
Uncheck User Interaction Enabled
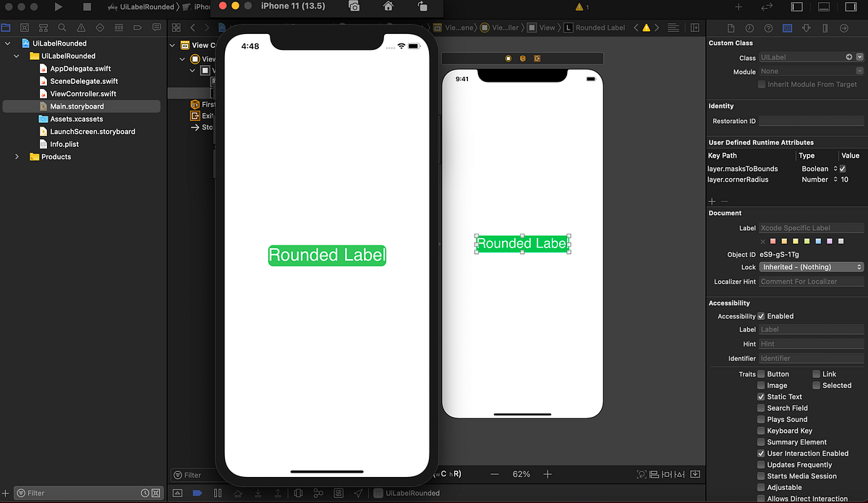click(762, 453)
